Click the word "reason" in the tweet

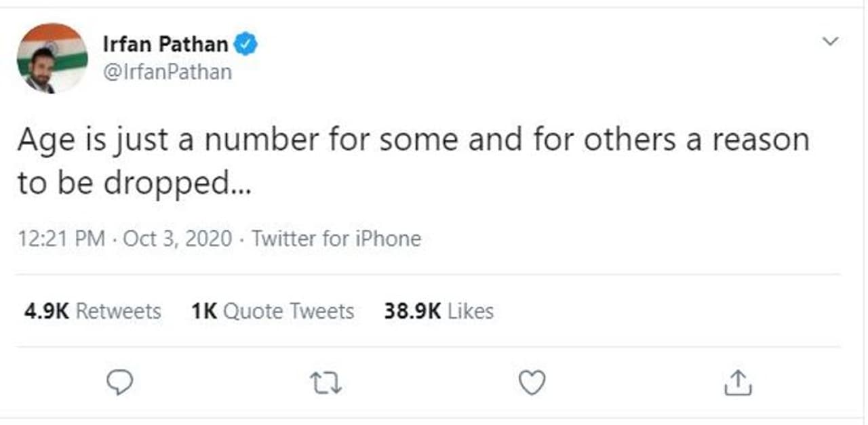pos(764,140)
